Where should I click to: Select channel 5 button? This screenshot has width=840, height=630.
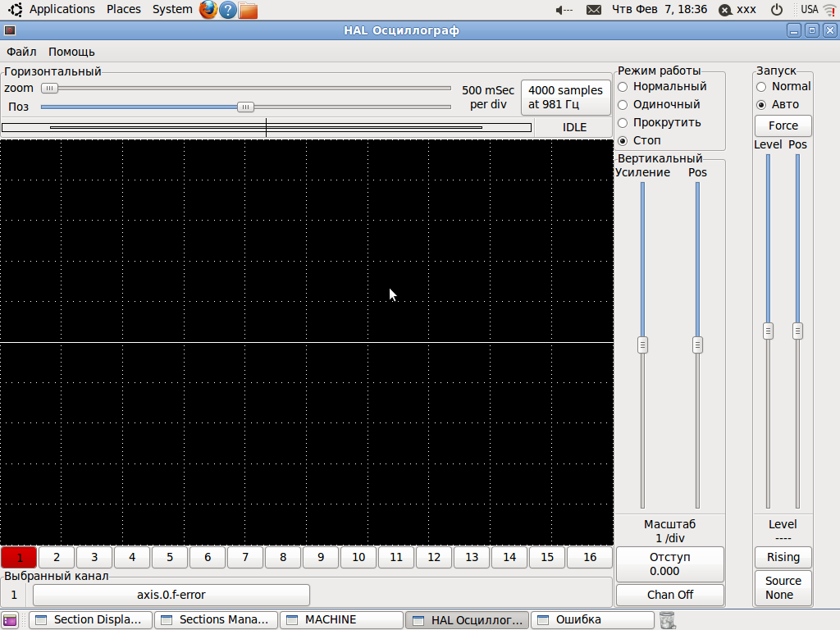click(x=170, y=557)
